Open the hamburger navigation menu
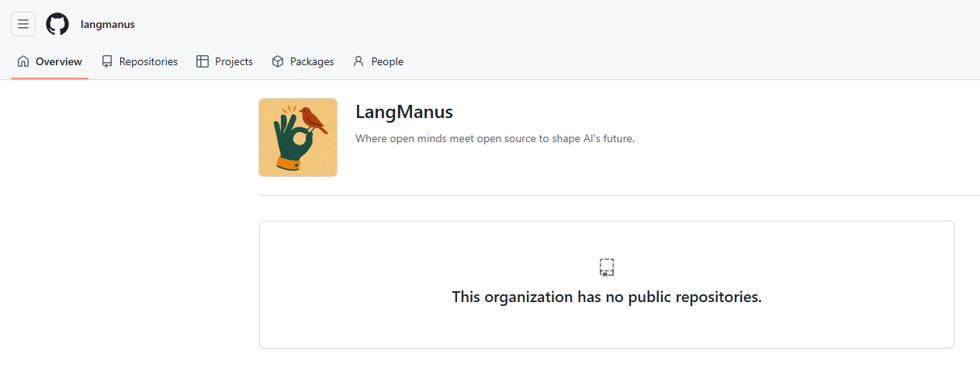The height and width of the screenshot is (365, 980). pyautogui.click(x=23, y=24)
